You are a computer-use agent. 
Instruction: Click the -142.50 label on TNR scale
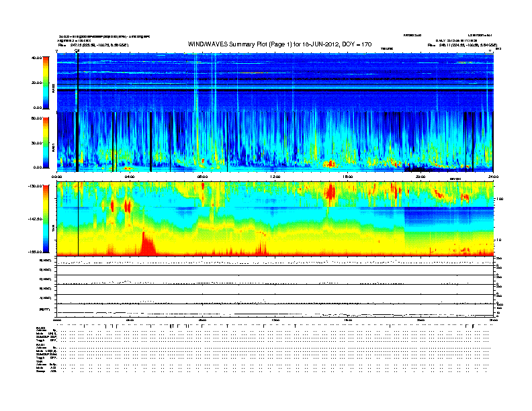pos(35,219)
